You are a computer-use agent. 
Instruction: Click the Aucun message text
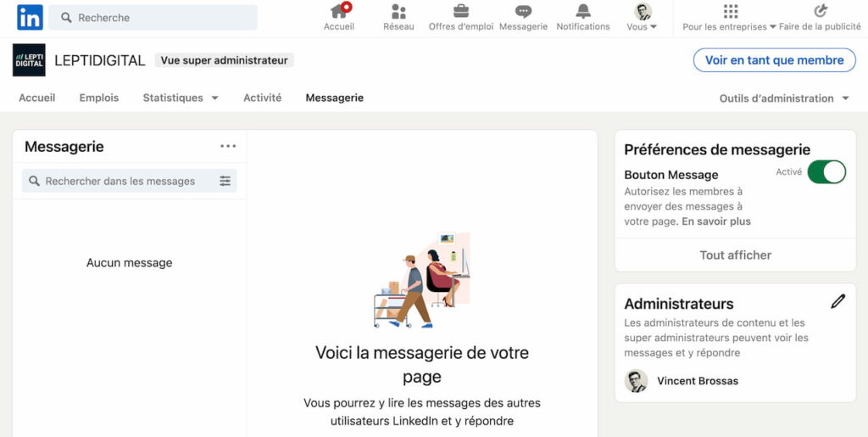click(x=129, y=263)
